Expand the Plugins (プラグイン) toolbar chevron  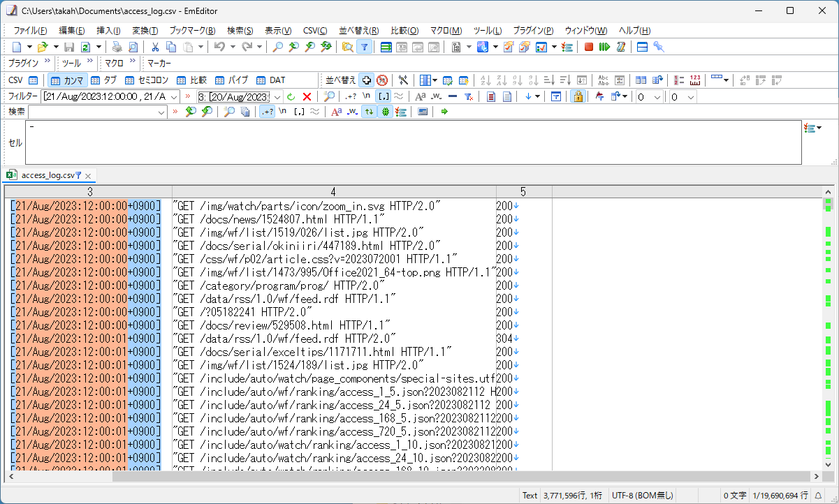coord(48,62)
